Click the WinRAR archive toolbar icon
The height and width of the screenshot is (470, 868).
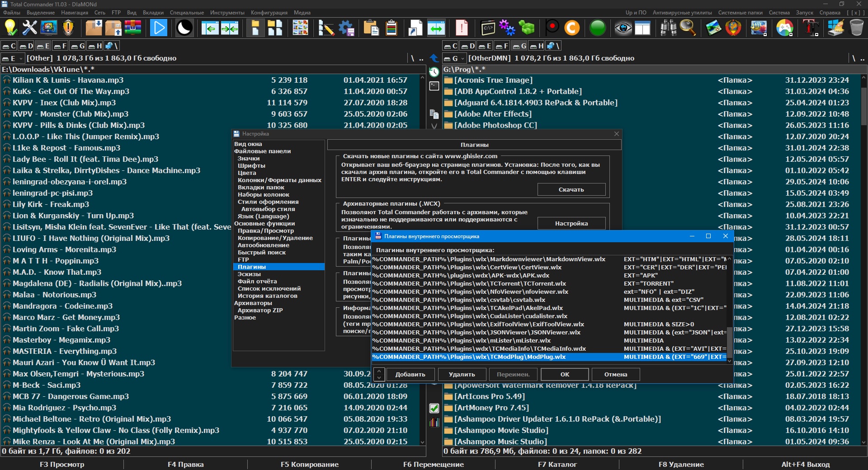point(132,28)
